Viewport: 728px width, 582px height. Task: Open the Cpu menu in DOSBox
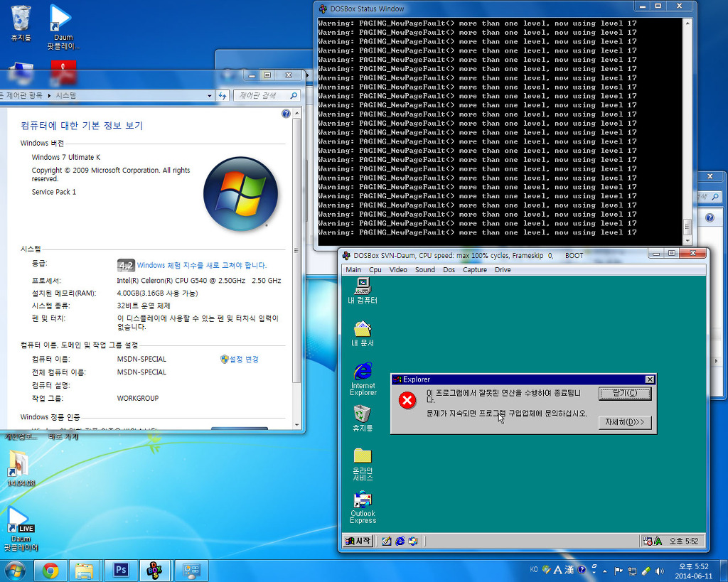click(x=375, y=270)
